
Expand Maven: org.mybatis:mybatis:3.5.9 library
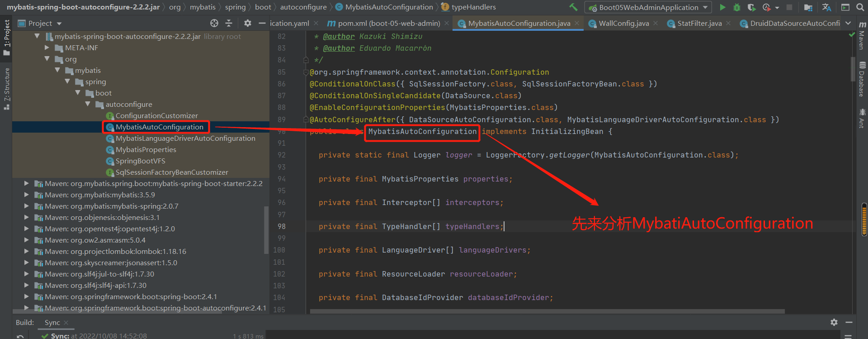(x=26, y=194)
